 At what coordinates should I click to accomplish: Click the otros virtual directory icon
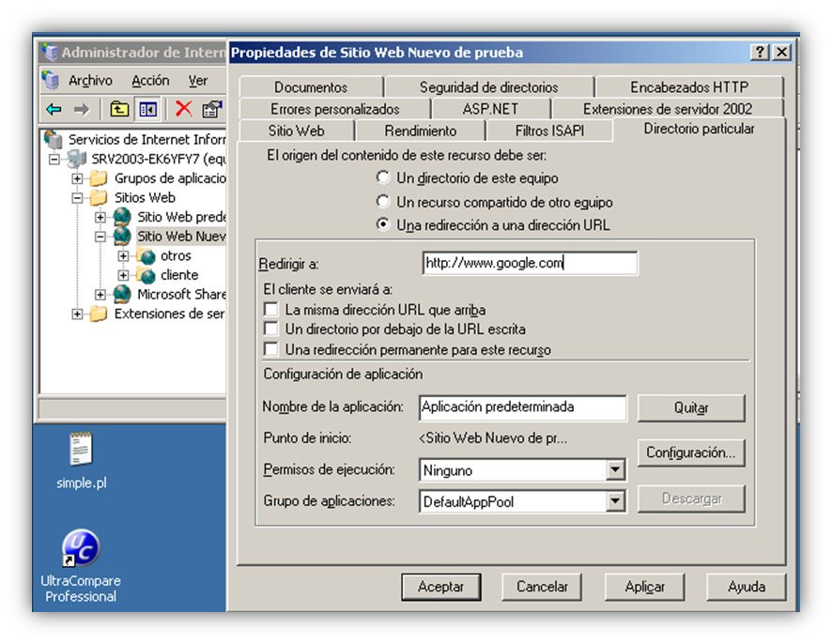click(146, 256)
